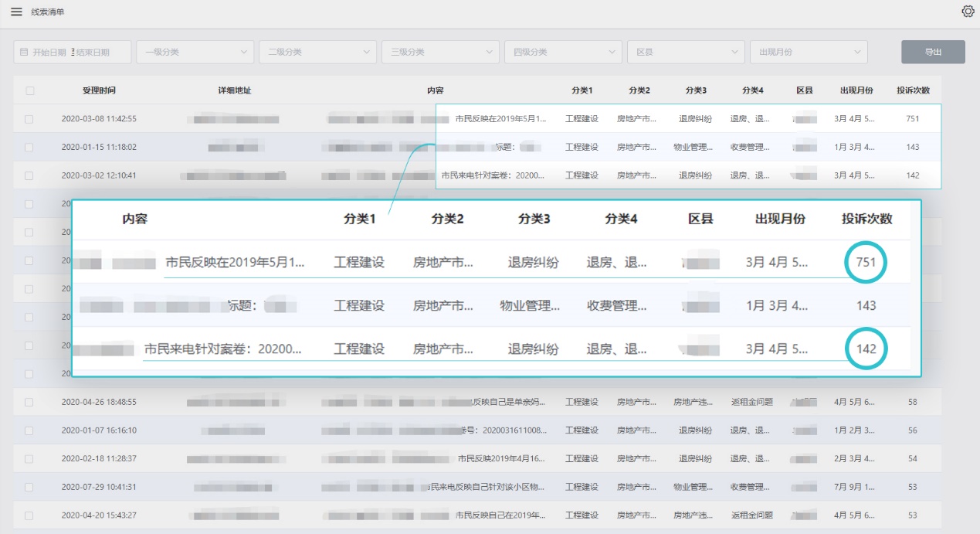Click the 受理时间 column header

pos(99,90)
